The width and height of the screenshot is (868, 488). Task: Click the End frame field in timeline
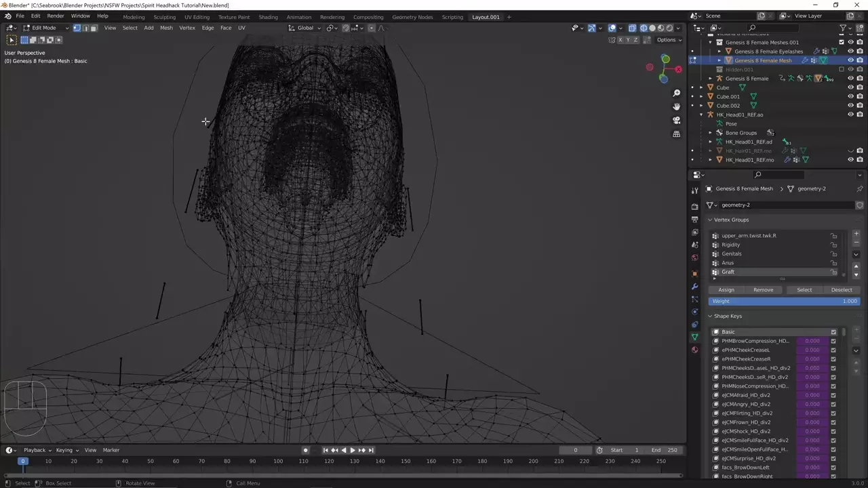[x=665, y=450]
